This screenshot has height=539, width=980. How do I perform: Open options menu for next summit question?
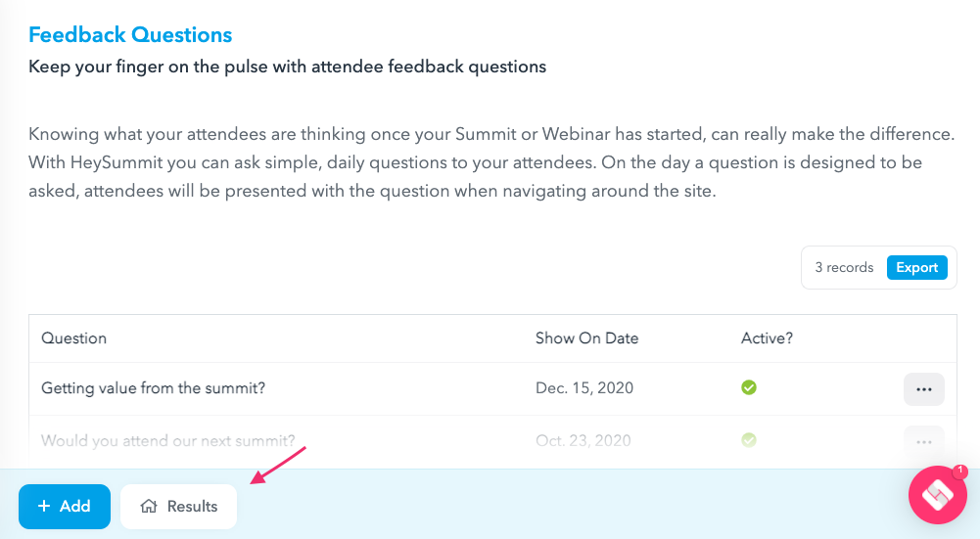click(924, 441)
